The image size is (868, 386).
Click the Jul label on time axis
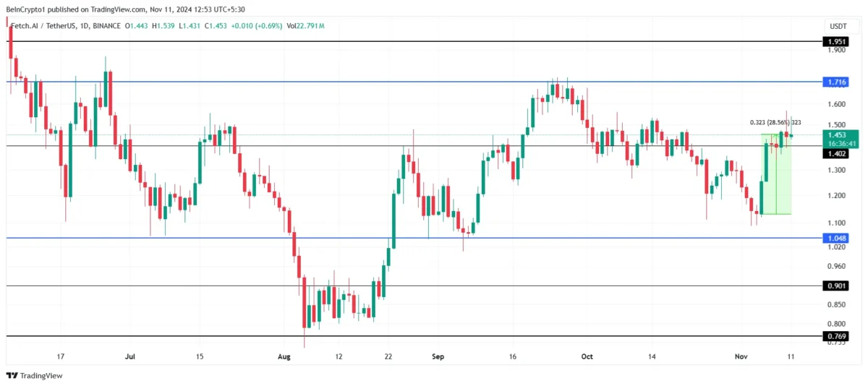(x=130, y=356)
